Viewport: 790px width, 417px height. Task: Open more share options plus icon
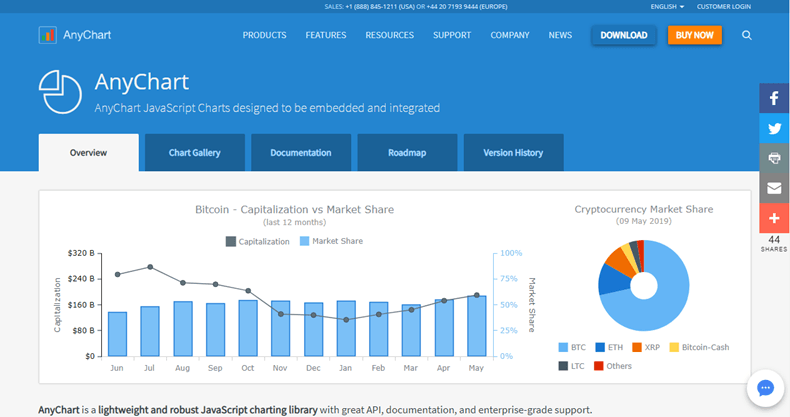coord(774,218)
